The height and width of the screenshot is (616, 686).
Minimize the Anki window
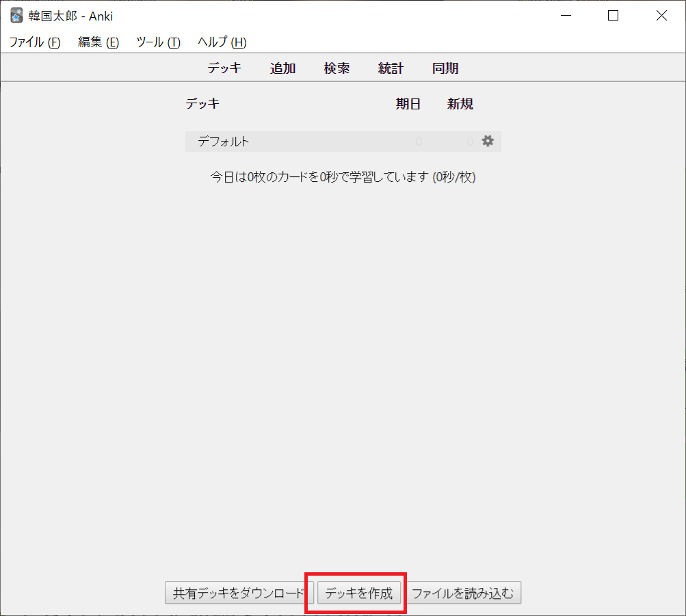click(566, 16)
